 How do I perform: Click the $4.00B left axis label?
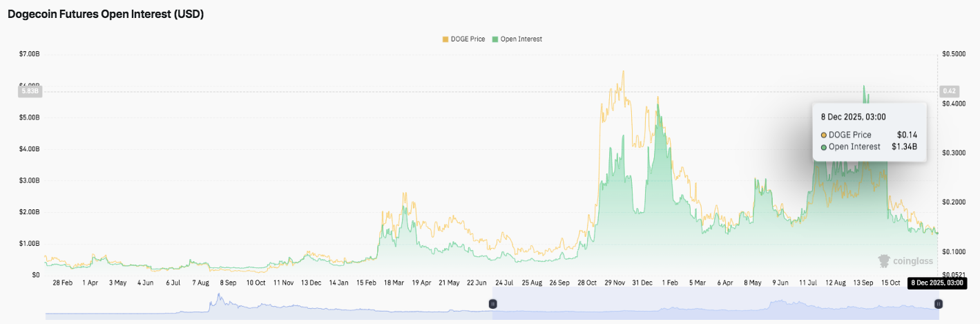coord(29,149)
